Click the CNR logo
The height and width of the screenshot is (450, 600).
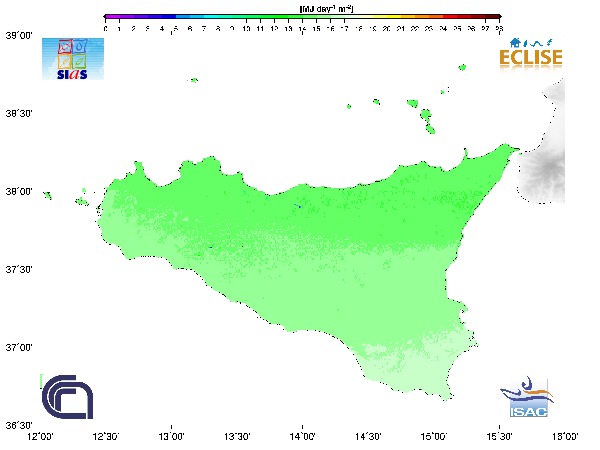[x=67, y=397]
